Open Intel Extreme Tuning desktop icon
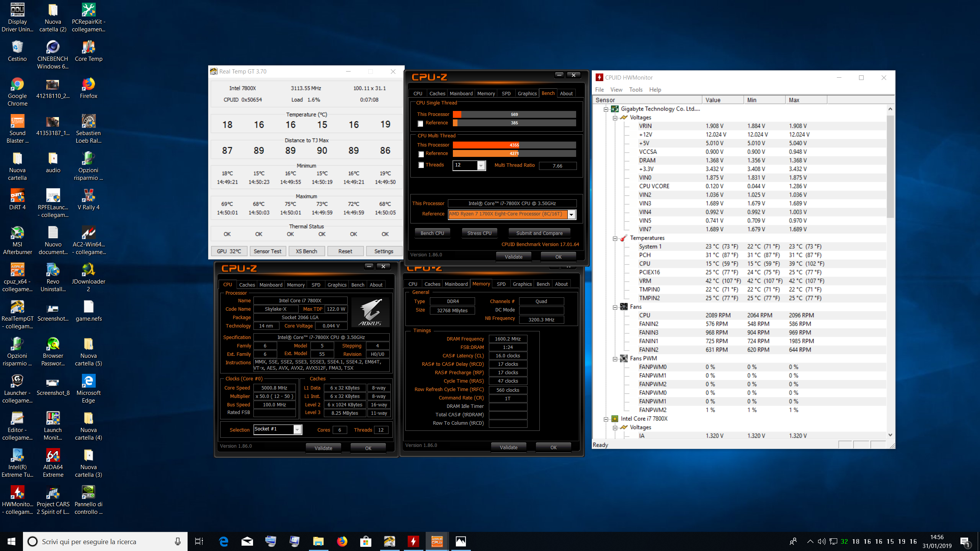This screenshot has width=980, height=551. pyautogui.click(x=17, y=463)
